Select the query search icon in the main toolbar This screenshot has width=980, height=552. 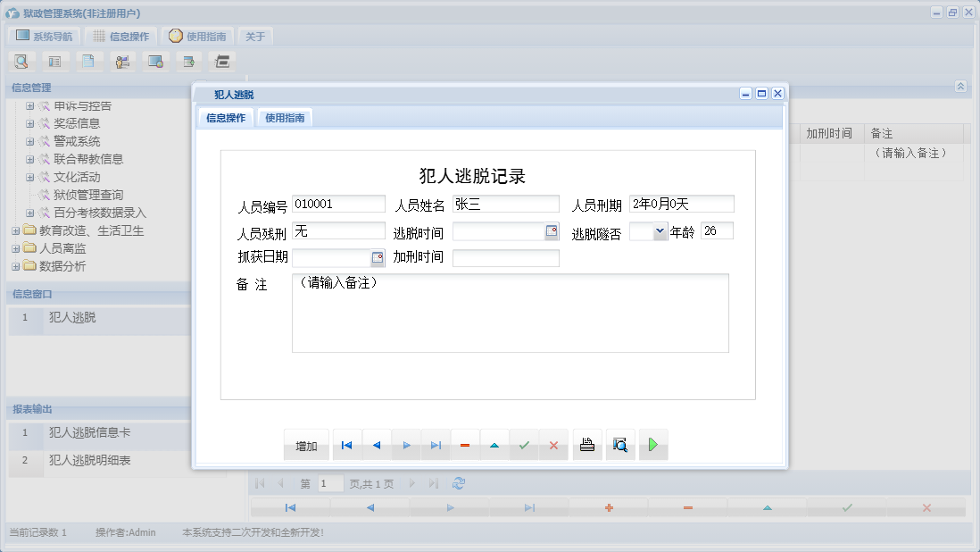[x=21, y=61]
